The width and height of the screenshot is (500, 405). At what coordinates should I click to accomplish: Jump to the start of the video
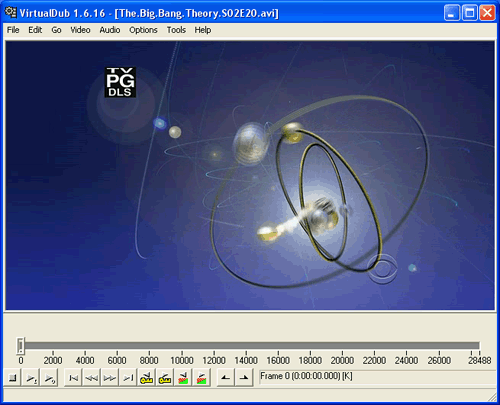[x=73, y=378]
